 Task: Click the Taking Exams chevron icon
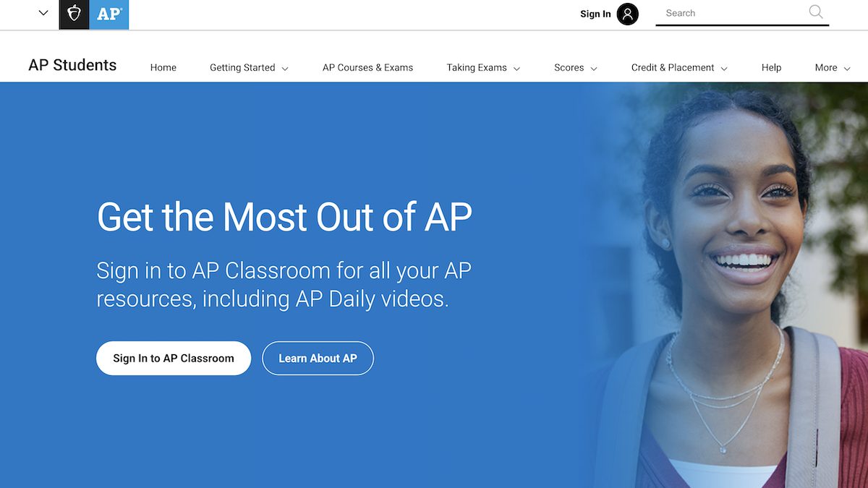(516, 68)
